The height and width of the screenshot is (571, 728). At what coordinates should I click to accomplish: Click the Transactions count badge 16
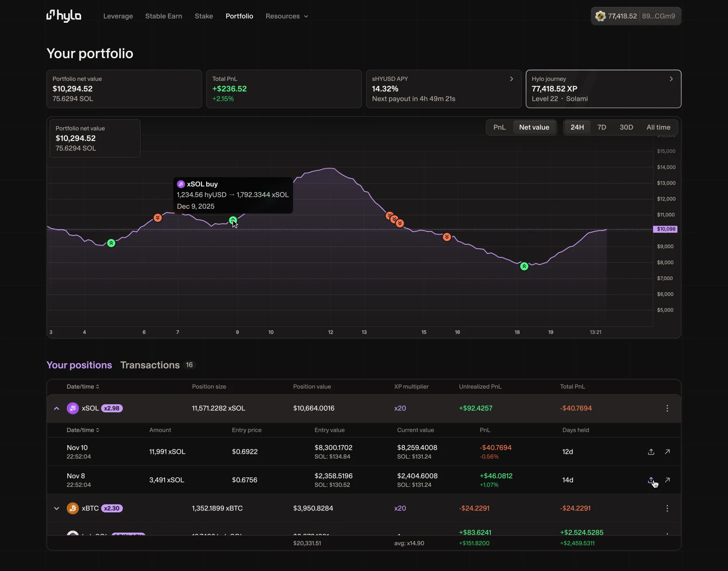click(189, 365)
